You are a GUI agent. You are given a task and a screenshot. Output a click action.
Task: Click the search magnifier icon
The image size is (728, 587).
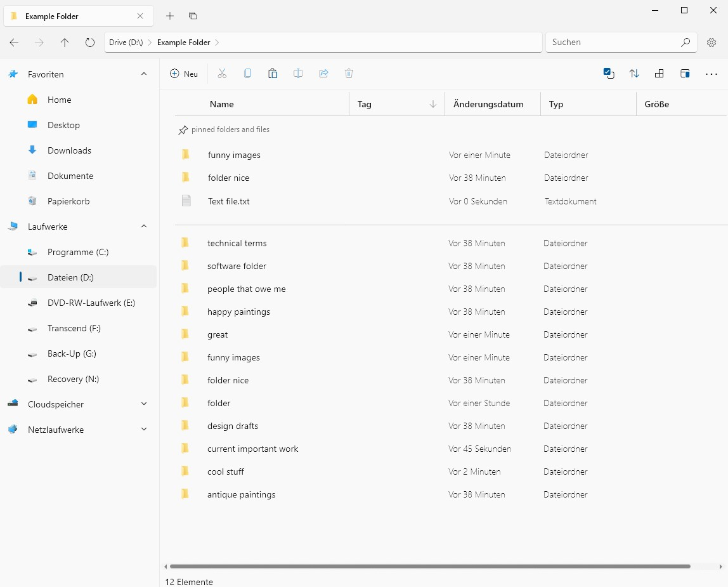coord(686,43)
